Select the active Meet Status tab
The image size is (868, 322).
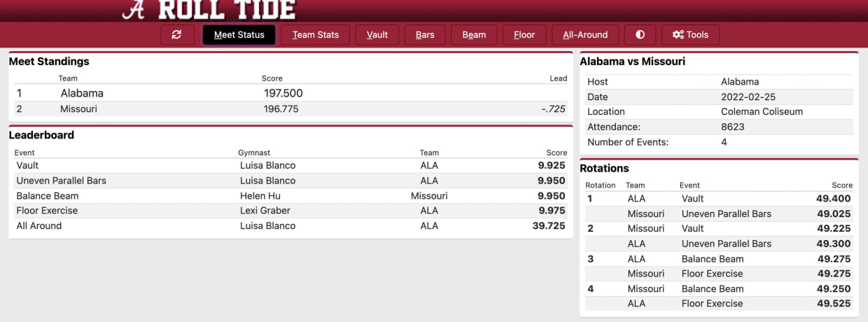239,35
